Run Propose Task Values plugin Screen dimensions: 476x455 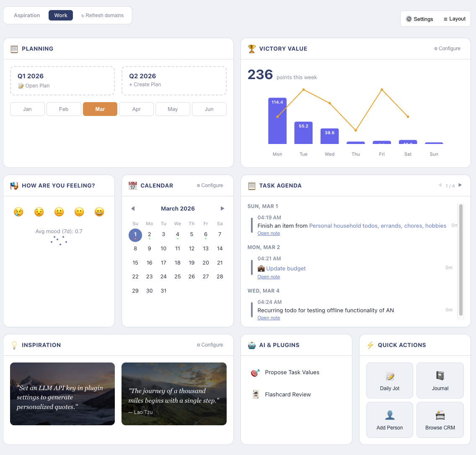point(292,372)
